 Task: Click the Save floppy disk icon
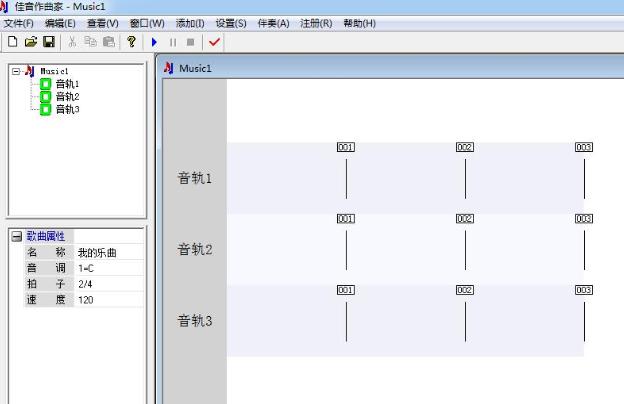tap(48, 42)
